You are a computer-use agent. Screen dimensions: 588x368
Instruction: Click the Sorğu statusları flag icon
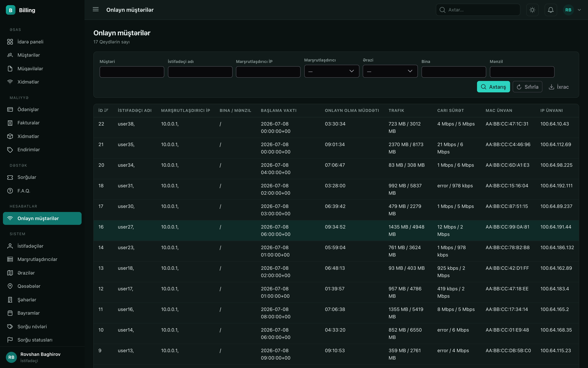tap(10, 340)
